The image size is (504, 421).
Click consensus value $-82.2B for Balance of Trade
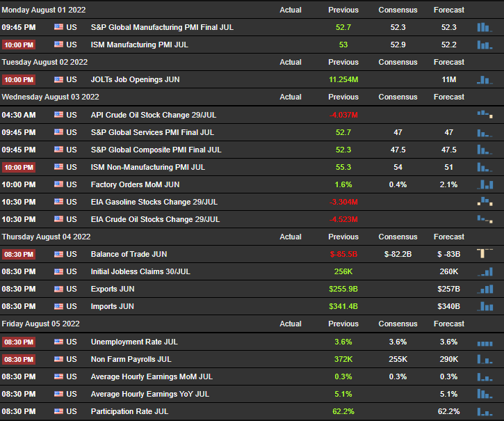point(398,254)
